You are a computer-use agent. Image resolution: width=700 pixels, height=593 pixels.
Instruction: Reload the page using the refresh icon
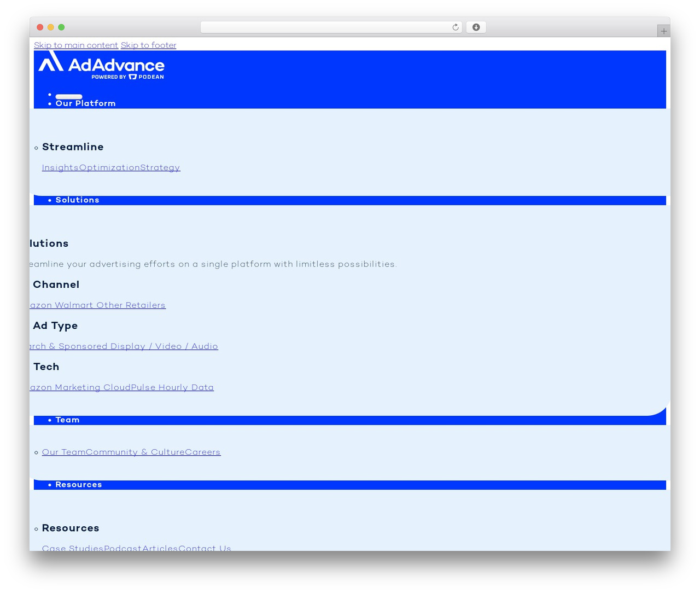(455, 27)
